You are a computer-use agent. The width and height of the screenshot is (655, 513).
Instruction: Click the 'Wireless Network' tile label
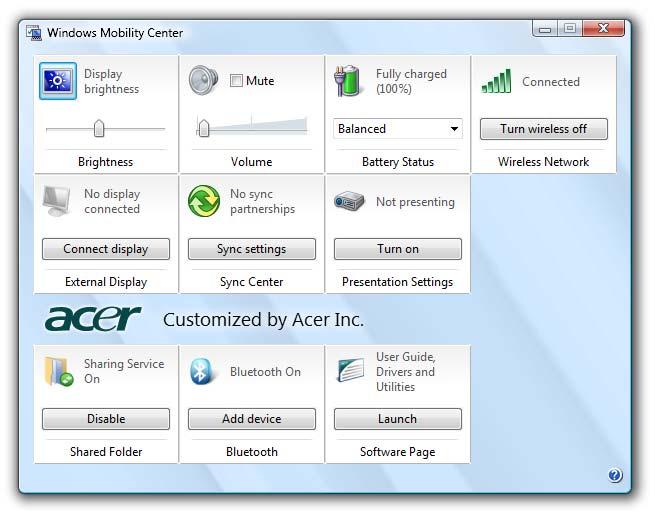click(543, 162)
